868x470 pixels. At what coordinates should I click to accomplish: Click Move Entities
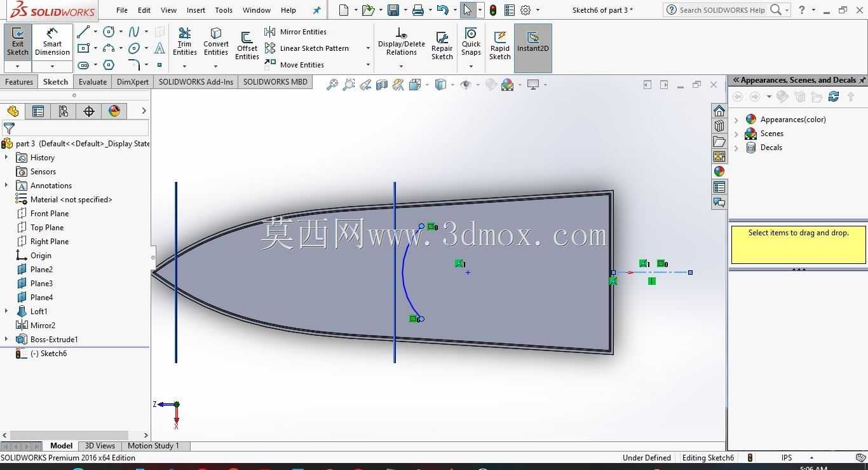click(295, 65)
